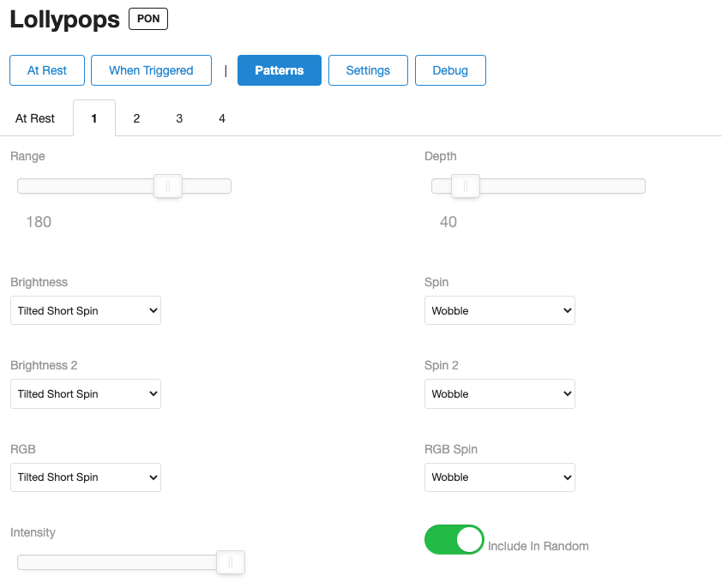Click the At Rest button
The width and height of the screenshot is (722, 588).
[x=47, y=70]
